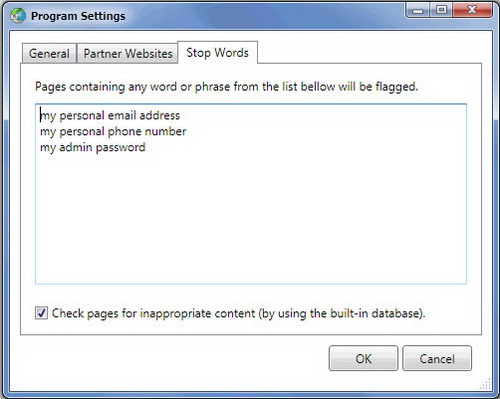Select the Stop Words tab

click(x=217, y=53)
